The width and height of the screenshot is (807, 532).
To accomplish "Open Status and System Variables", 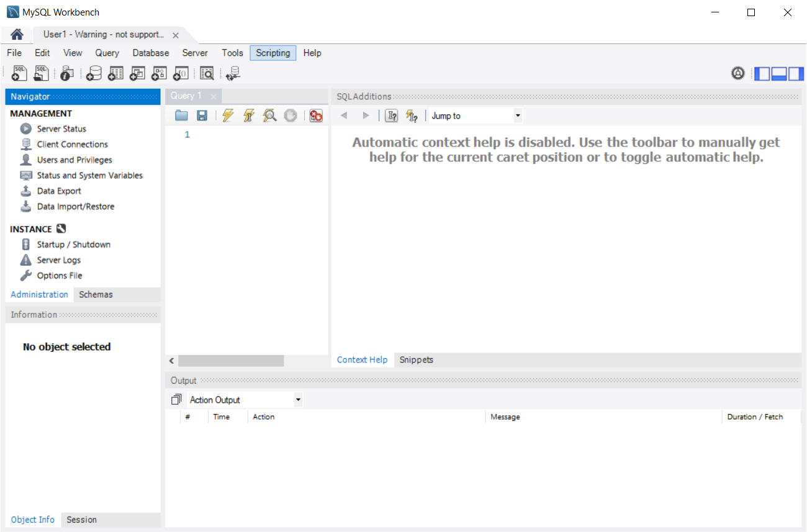I will 89,175.
